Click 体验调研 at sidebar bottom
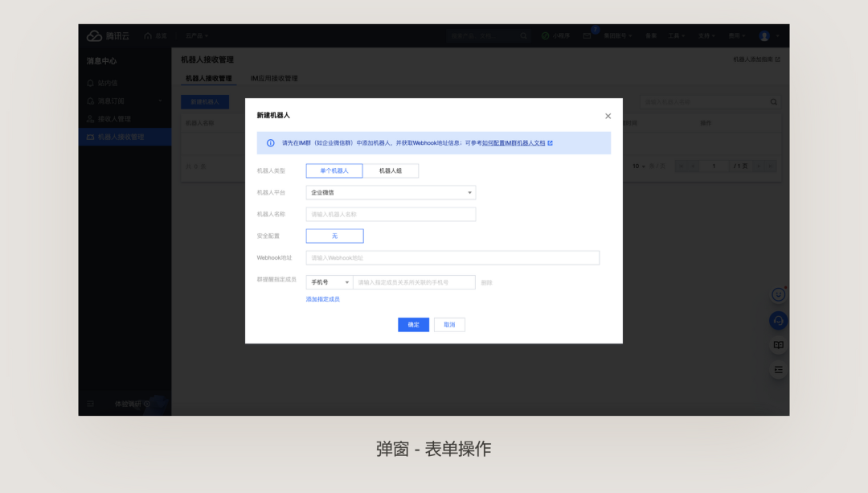 pos(133,404)
